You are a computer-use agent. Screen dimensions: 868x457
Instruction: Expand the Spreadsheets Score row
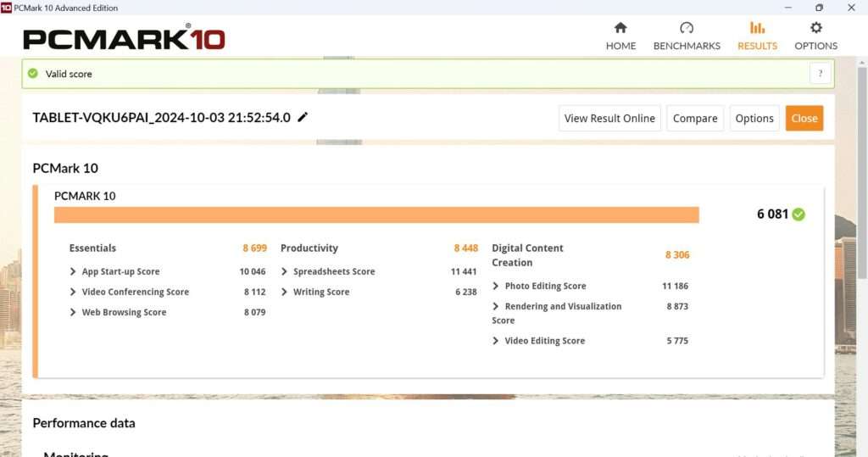point(286,272)
